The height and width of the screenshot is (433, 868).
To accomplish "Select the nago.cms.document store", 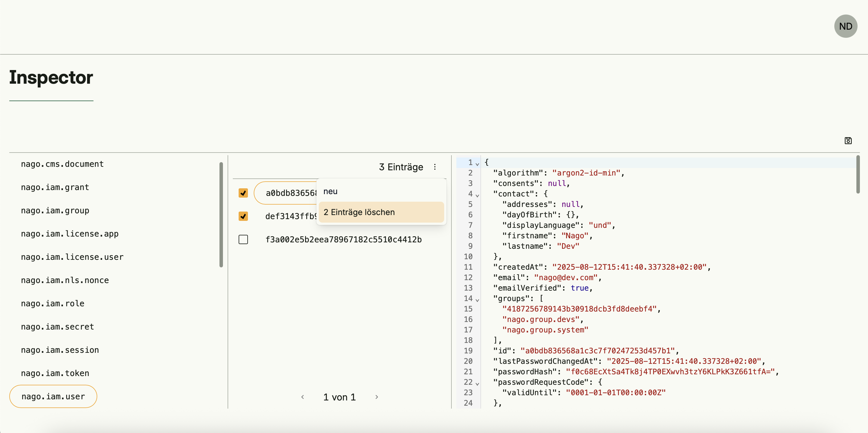I will pyautogui.click(x=62, y=164).
